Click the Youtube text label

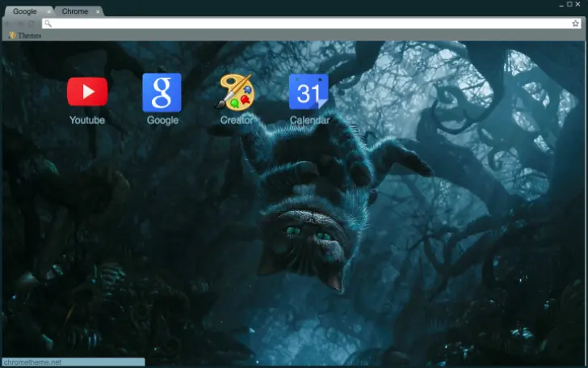pos(87,120)
